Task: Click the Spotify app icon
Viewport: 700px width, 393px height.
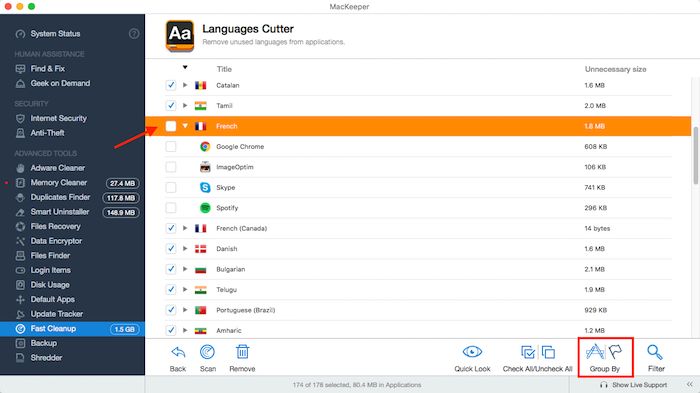Action: (x=205, y=208)
